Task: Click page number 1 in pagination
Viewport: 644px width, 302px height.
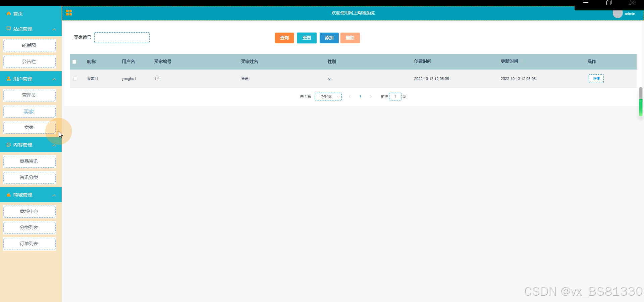Action: pos(360,96)
